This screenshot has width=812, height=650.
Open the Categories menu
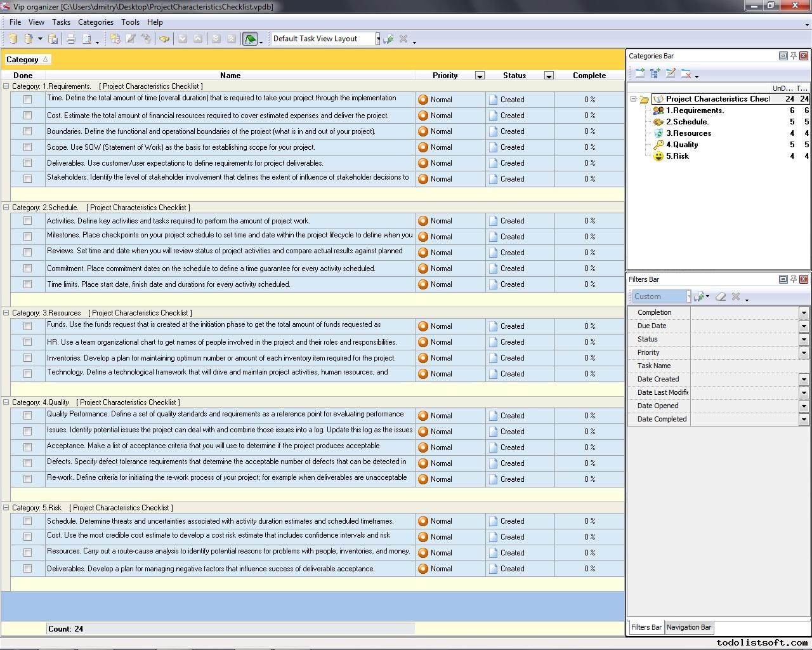point(95,22)
